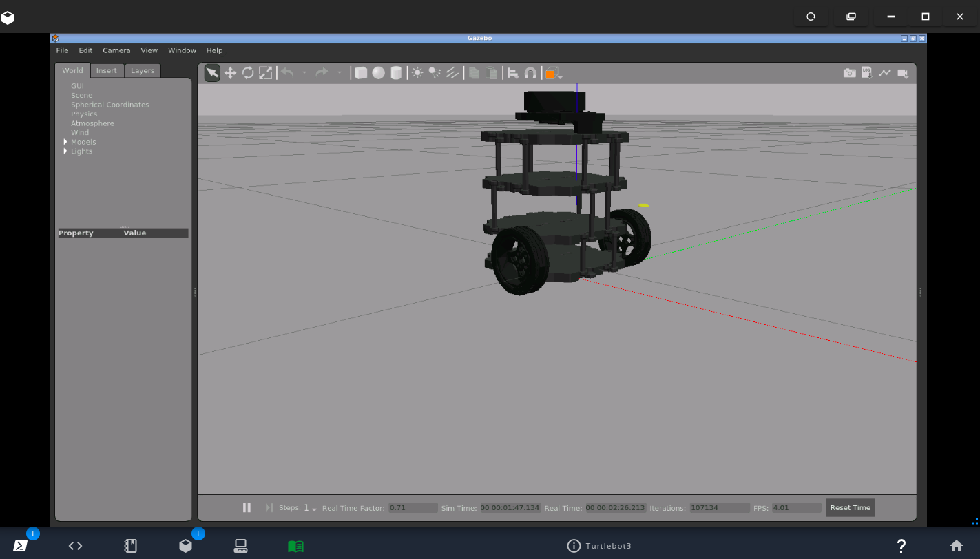Image resolution: width=980 pixels, height=559 pixels.
Task: Insert a cylinder into the scene
Action: click(x=395, y=72)
